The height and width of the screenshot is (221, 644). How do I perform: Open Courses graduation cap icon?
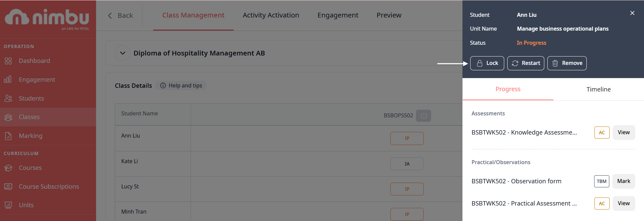8,168
